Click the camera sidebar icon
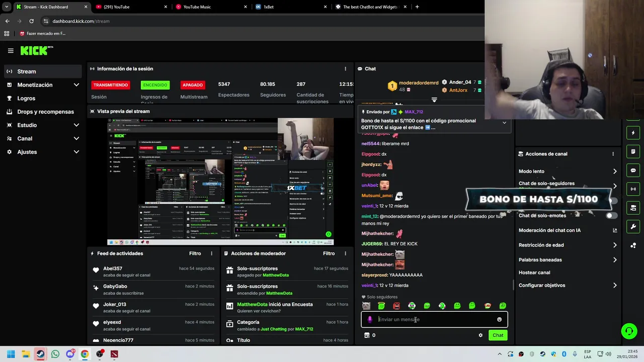Image resolution: width=644 pixels, height=362 pixels. [633, 208]
